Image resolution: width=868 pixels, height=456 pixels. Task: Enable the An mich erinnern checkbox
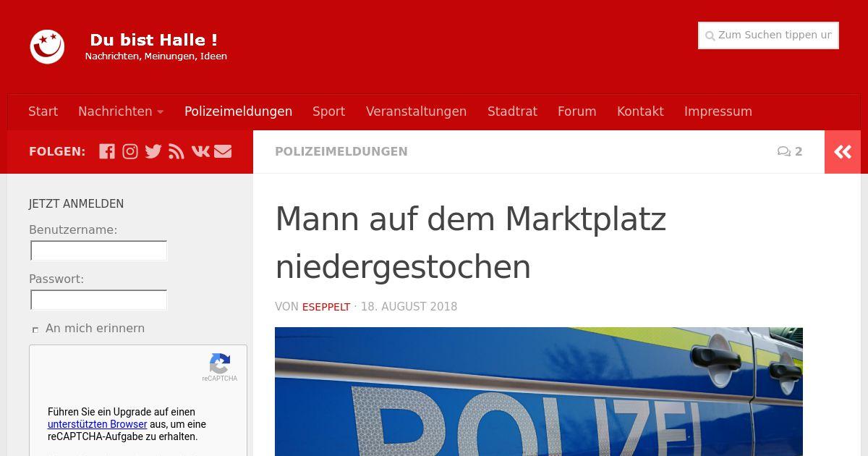pos(35,329)
